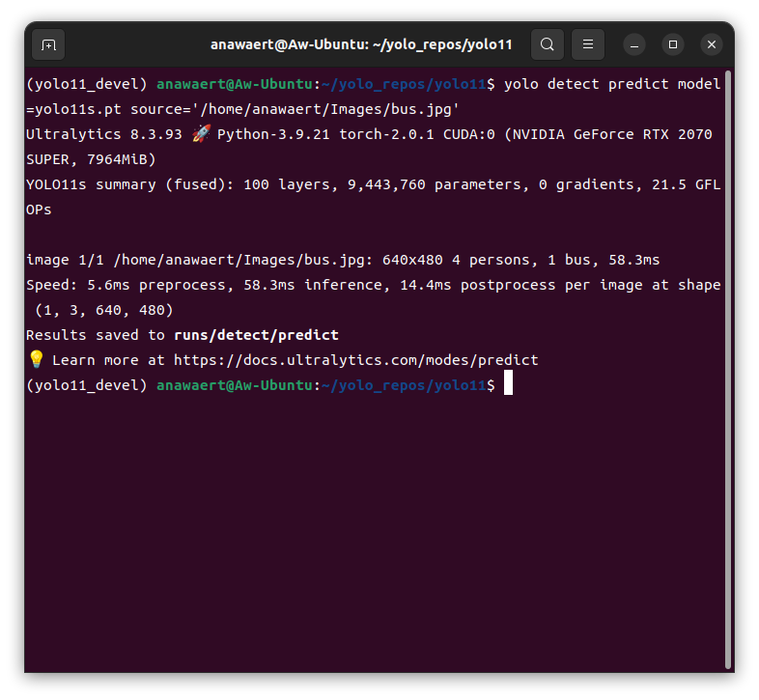Click the lightbulb emoji before Learn more

pos(36,359)
